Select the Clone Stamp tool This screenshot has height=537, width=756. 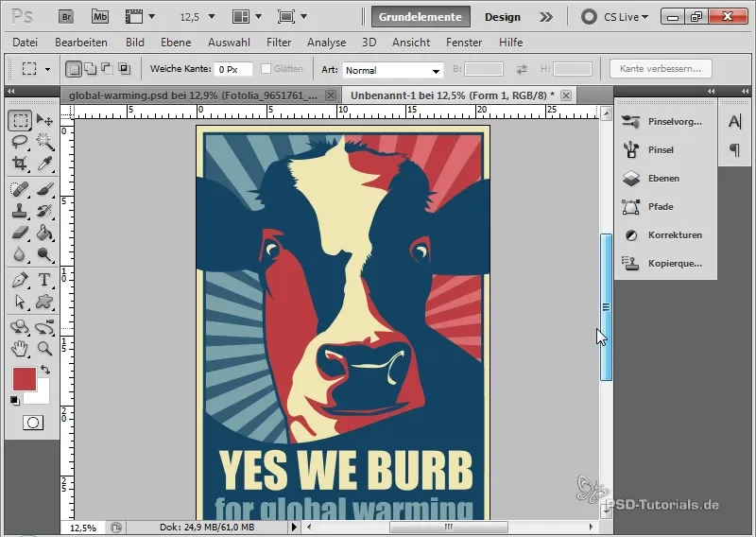pos(20,211)
